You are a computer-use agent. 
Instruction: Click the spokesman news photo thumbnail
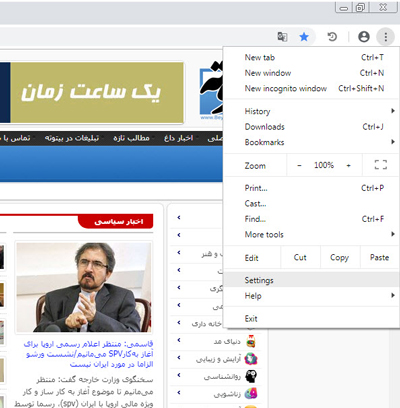[84, 287]
